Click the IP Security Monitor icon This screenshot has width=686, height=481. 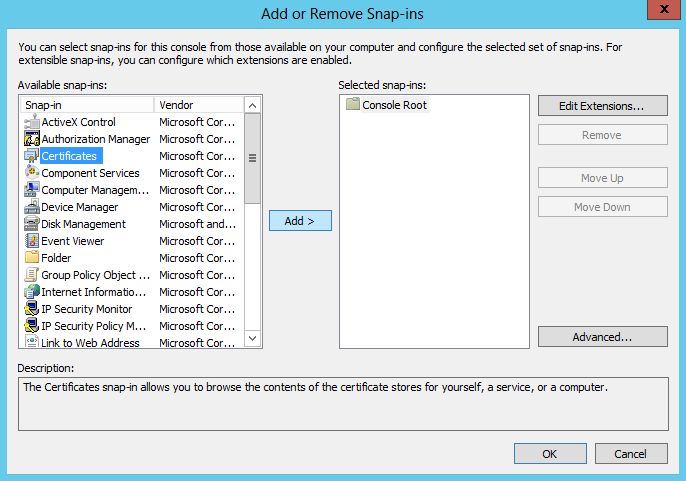31,309
